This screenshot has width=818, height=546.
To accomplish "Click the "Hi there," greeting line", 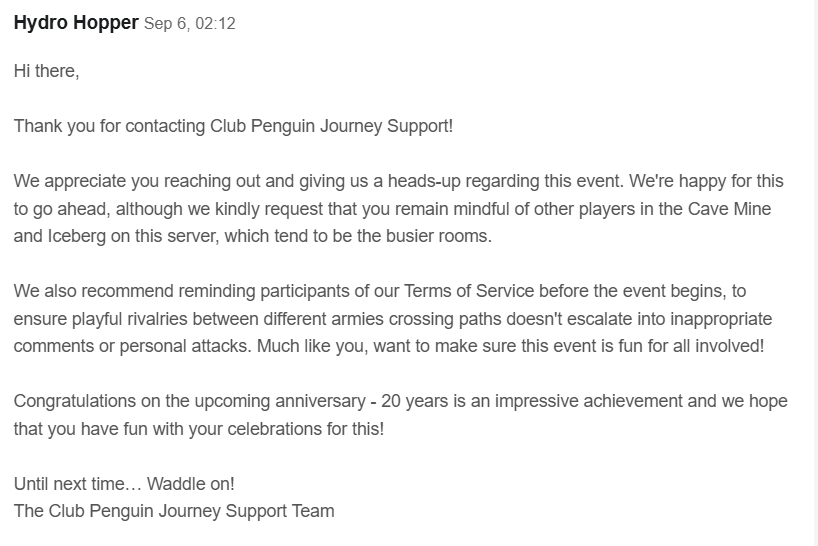I will point(46,71).
